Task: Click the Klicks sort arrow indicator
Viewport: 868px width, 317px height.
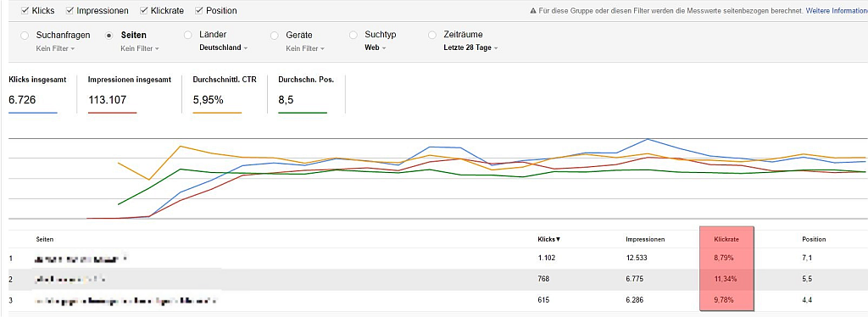Action: point(558,240)
